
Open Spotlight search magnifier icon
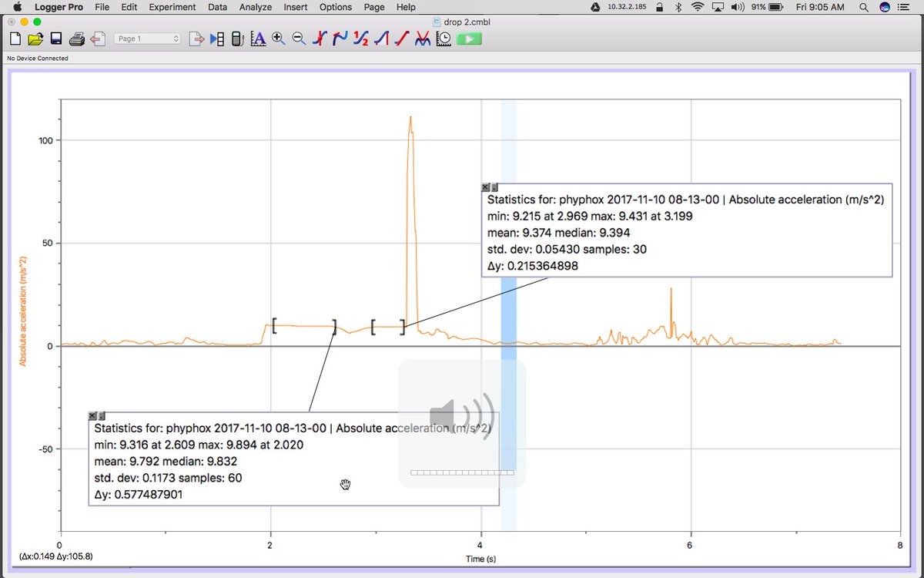(865, 7)
